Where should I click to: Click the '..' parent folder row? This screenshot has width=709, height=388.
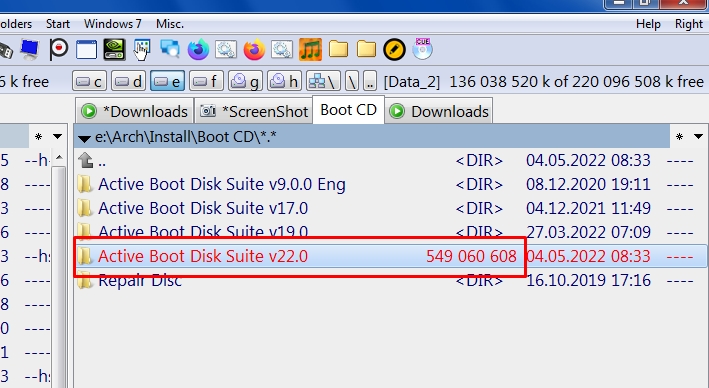click(x=391, y=161)
